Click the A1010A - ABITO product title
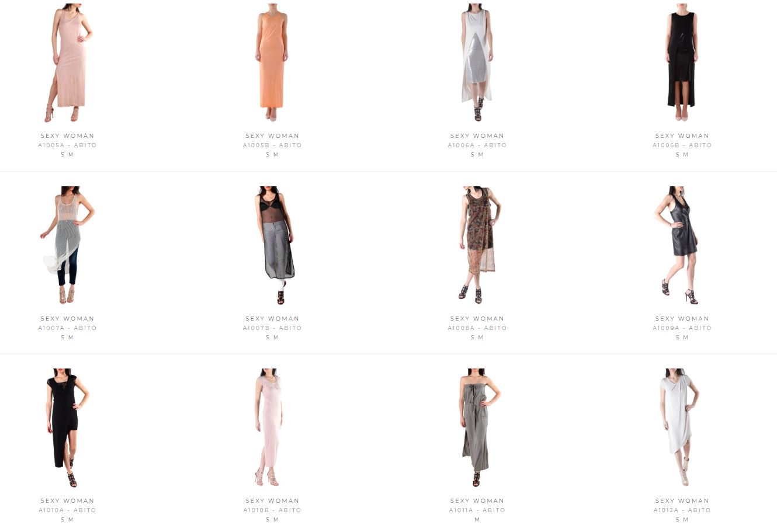Image resolution: width=777 pixels, height=532 pixels. (67, 510)
